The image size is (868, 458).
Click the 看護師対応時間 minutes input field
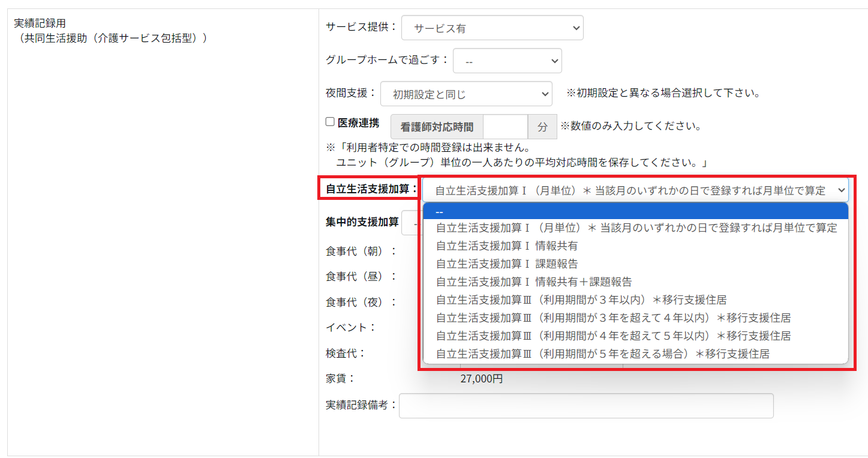[x=505, y=127]
